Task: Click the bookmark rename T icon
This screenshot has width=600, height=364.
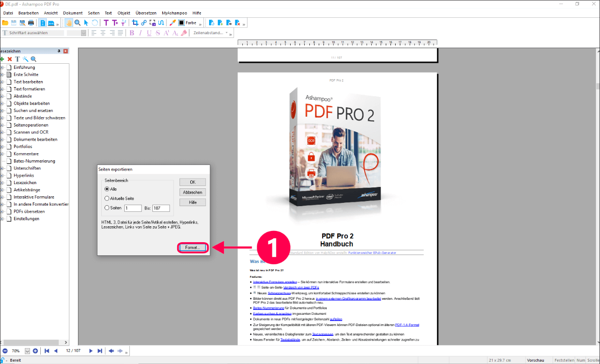Action: [x=17, y=59]
